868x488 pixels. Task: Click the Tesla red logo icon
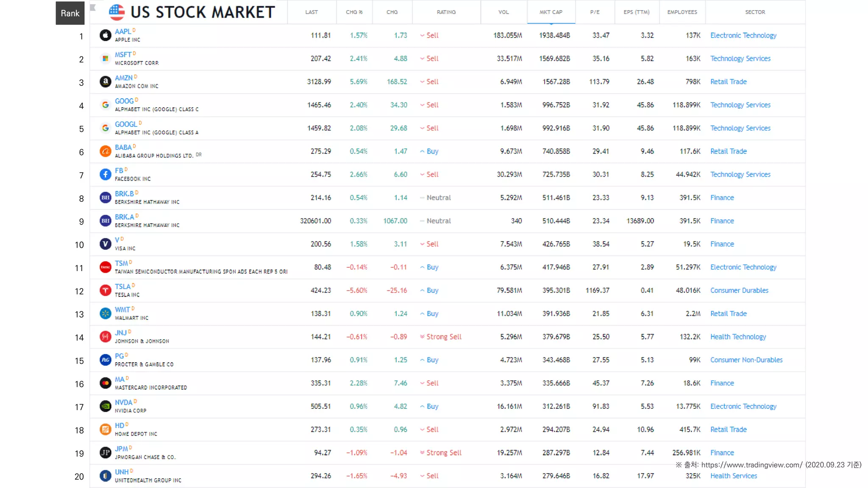coord(105,290)
